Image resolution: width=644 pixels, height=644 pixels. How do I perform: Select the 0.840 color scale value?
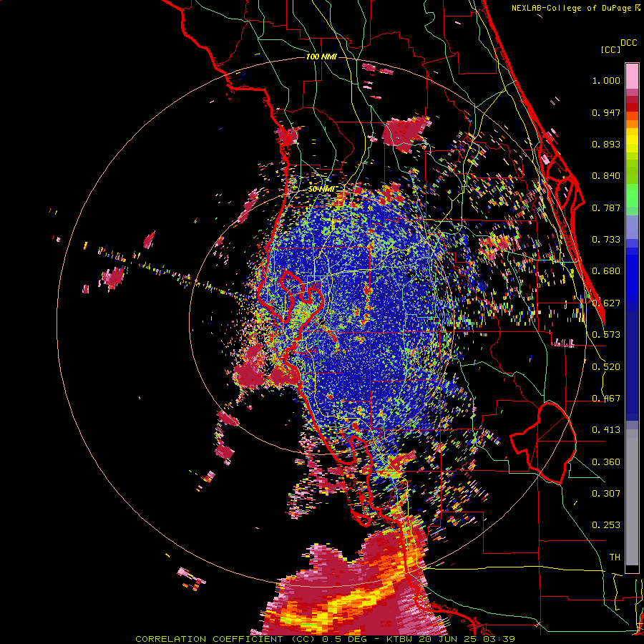(x=606, y=176)
